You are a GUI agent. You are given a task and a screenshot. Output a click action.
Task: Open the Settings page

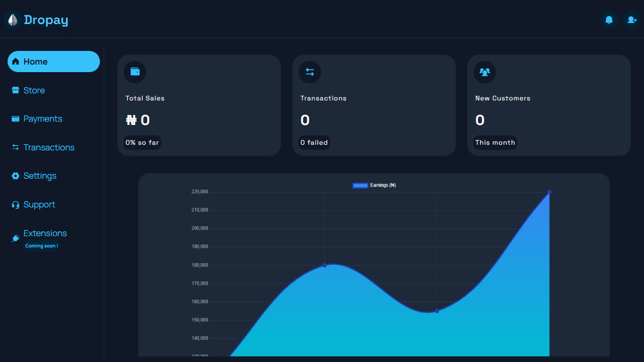[x=40, y=176]
